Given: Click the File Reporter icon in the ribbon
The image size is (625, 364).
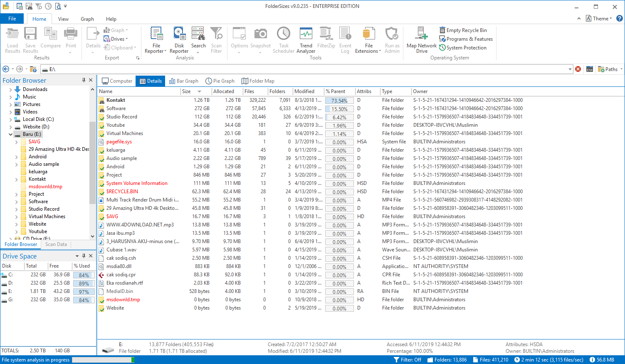Looking at the screenshot, I should pos(156,34).
